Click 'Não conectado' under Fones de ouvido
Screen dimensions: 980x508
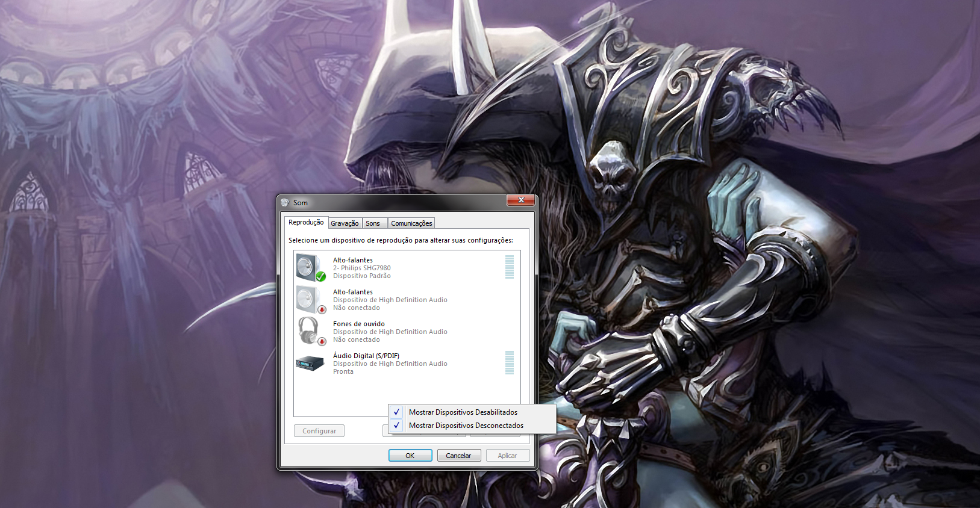357,339
